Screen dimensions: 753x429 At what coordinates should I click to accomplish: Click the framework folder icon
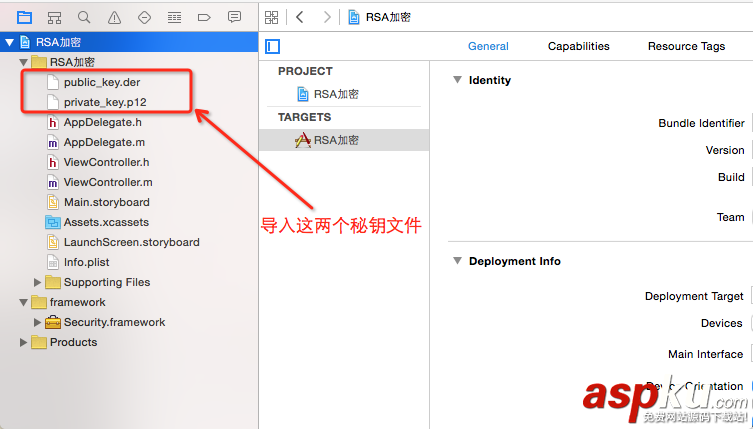39,302
